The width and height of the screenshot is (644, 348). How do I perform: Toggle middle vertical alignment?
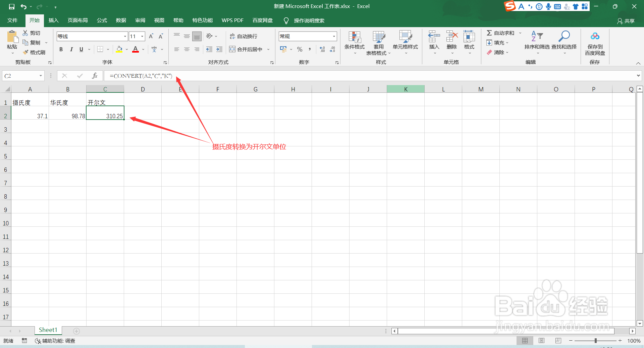click(x=187, y=36)
